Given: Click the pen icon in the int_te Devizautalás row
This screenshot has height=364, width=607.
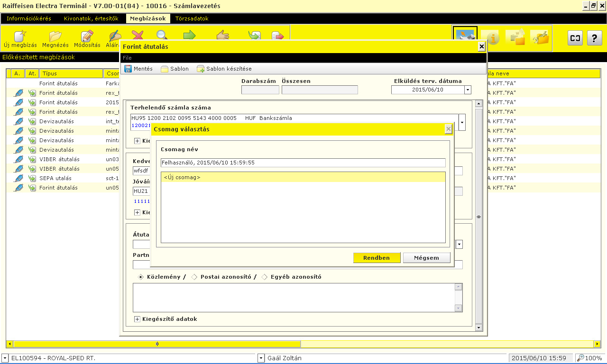Looking at the screenshot, I should pyautogui.click(x=18, y=121).
